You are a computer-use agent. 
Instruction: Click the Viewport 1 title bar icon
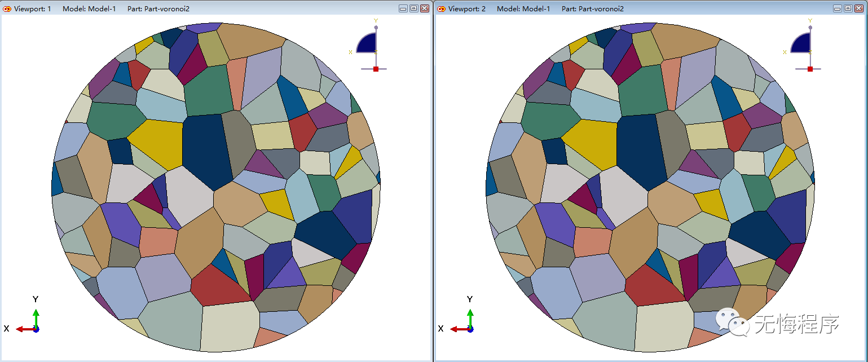point(7,9)
